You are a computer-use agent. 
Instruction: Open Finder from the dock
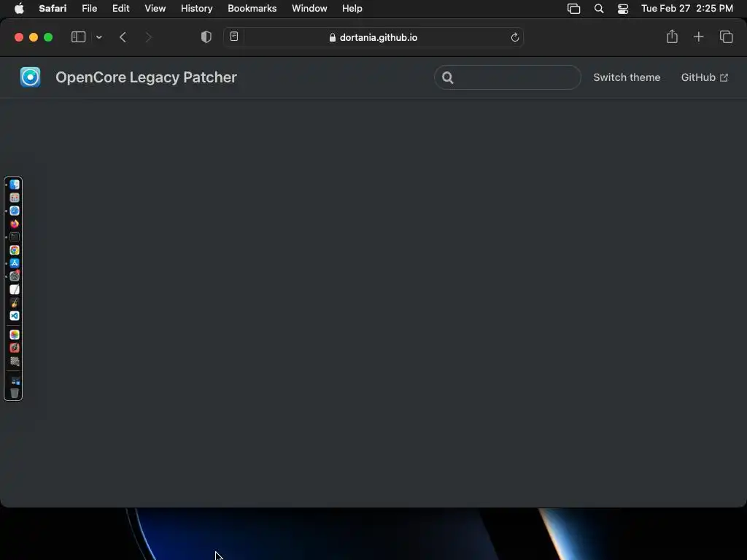(x=15, y=184)
